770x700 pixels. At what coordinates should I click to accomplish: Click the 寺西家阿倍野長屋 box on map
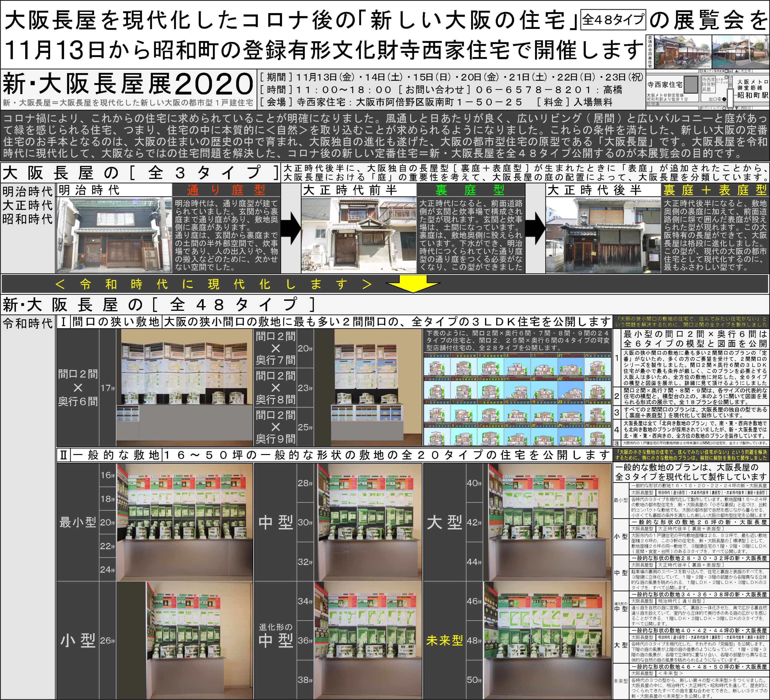709,85
